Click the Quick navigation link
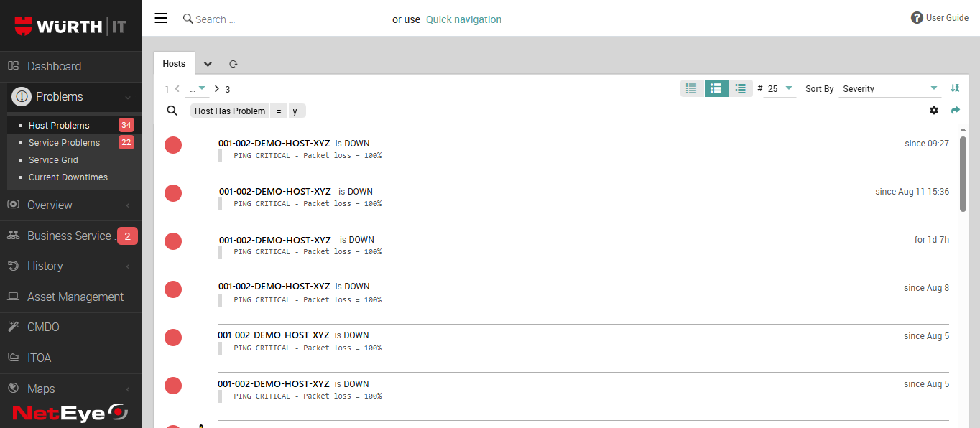 (x=463, y=19)
